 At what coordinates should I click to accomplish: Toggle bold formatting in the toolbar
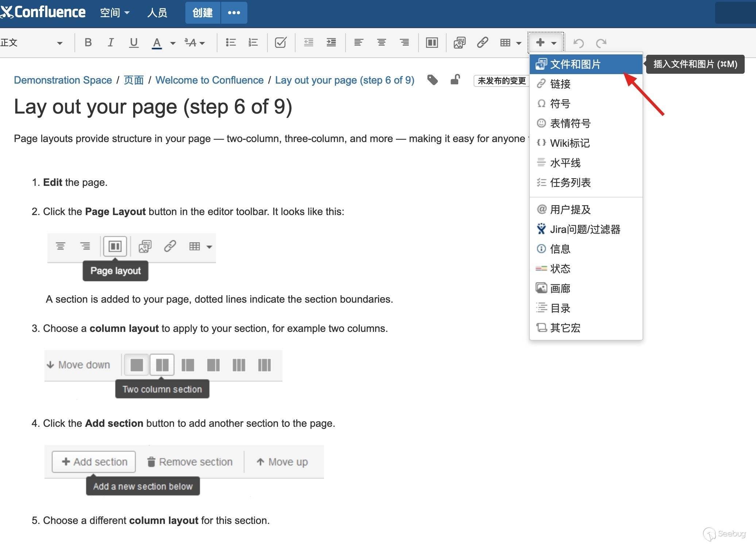coord(88,43)
